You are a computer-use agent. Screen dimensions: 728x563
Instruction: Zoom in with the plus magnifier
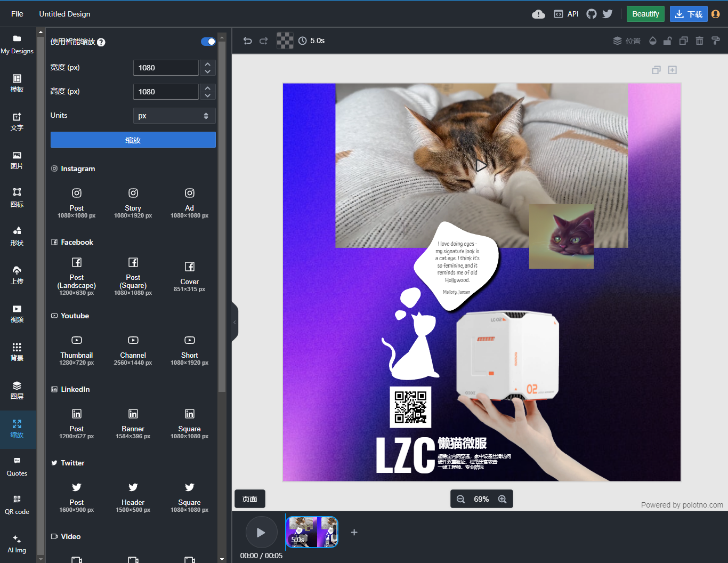point(503,499)
